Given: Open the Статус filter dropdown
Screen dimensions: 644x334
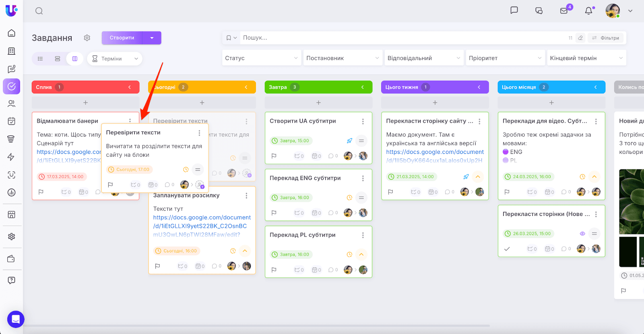Looking at the screenshot, I should coord(261,58).
